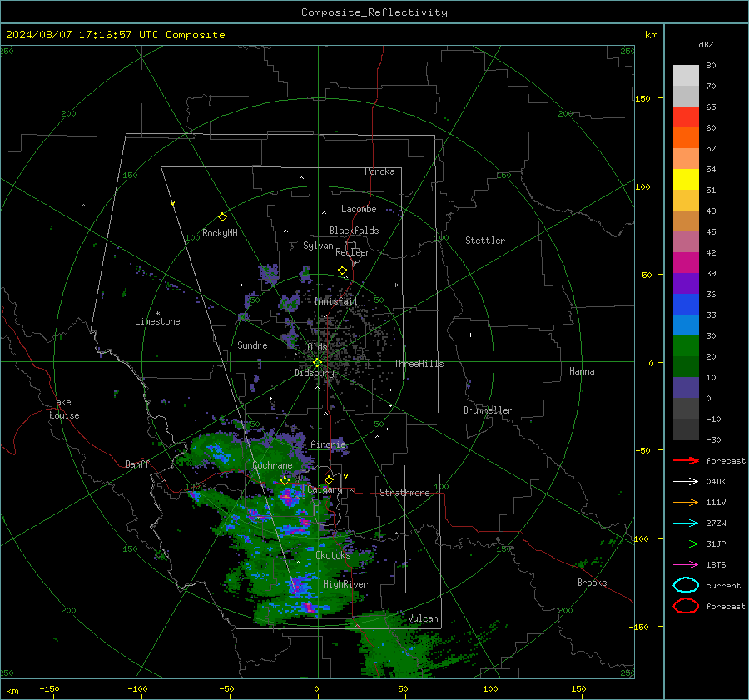Click the Composite_Reflectivity title text
Image resolution: width=749 pixels, height=700 pixels.
pyautogui.click(x=374, y=12)
